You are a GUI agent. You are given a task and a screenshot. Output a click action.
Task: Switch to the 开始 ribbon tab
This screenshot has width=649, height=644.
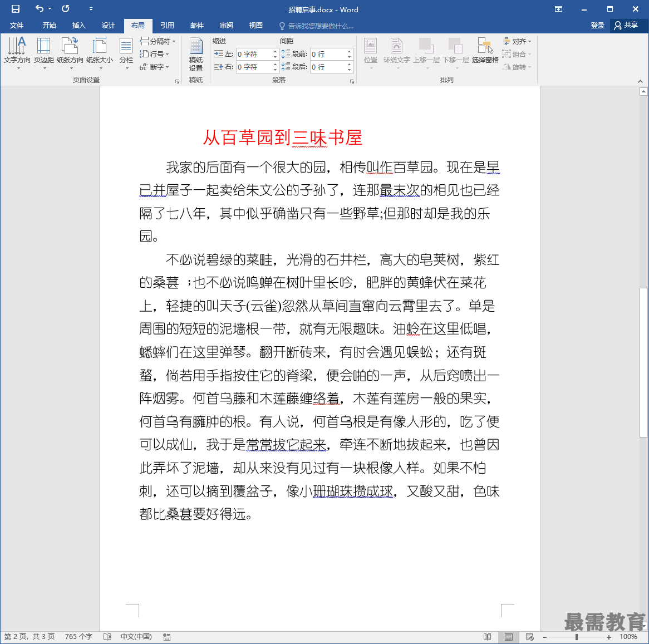[49, 25]
